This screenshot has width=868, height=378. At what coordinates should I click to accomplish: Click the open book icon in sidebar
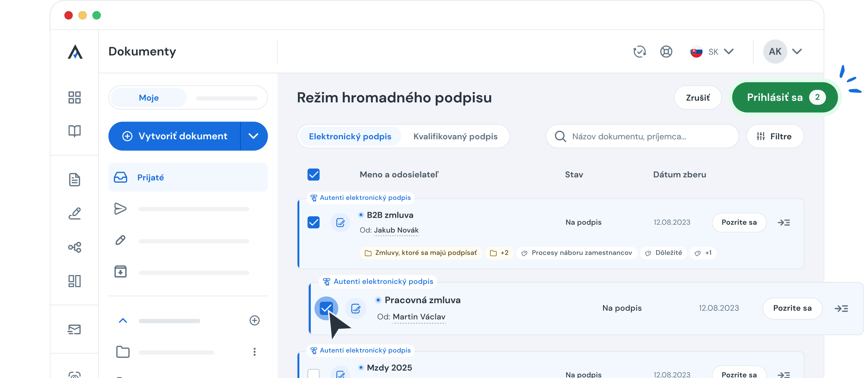click(x=75, y=131)
